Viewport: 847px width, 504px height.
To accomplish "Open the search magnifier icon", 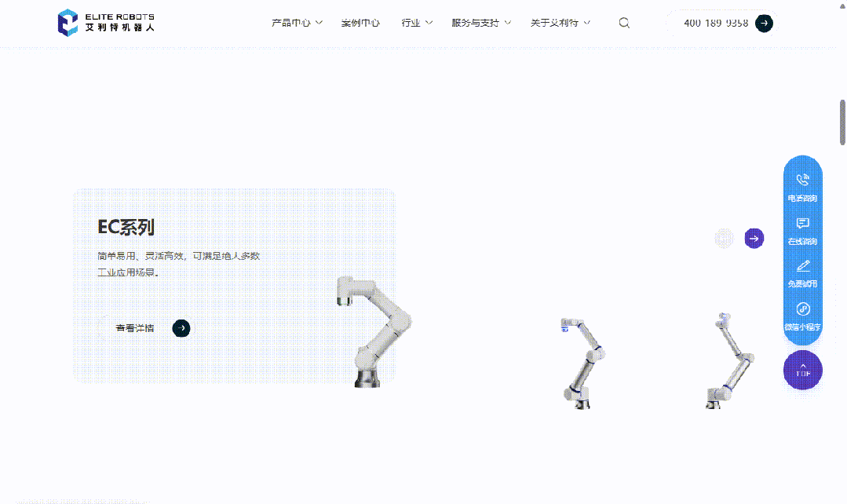I will (624, 23).
